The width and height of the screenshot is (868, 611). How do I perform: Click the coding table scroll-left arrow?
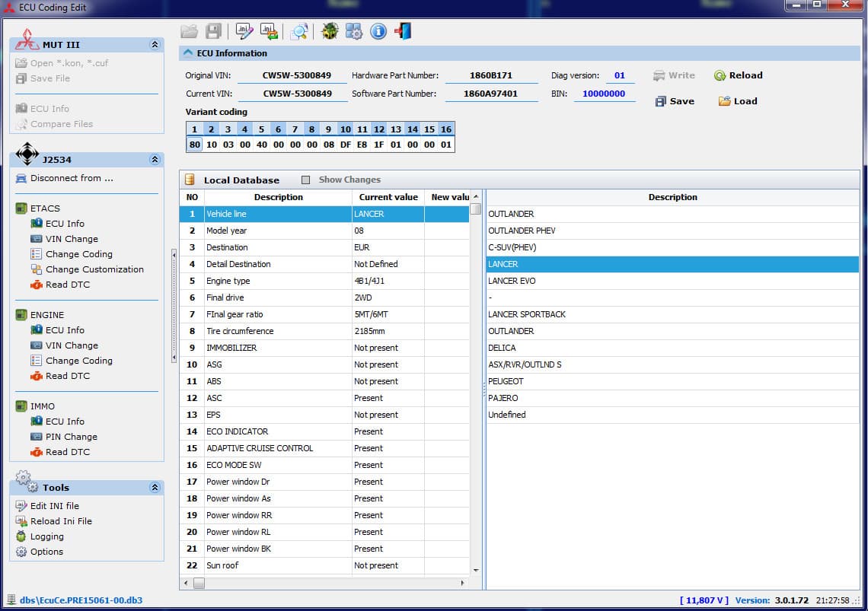(186, 583)
